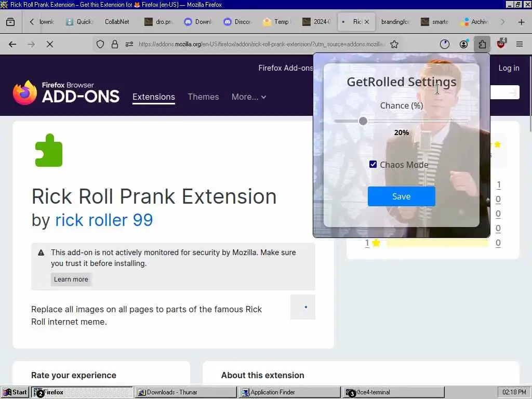Click the loading install button placeholder

pos(303,307)
